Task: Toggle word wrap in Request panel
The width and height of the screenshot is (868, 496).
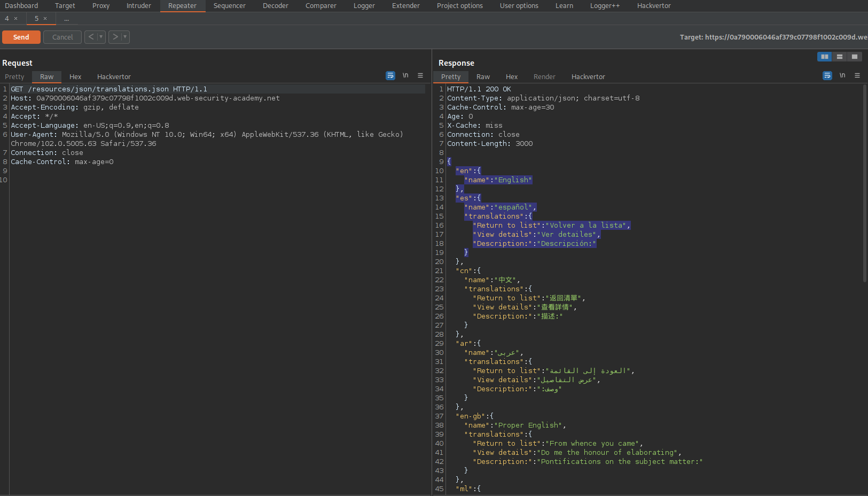Action: [x=390, y=76]
